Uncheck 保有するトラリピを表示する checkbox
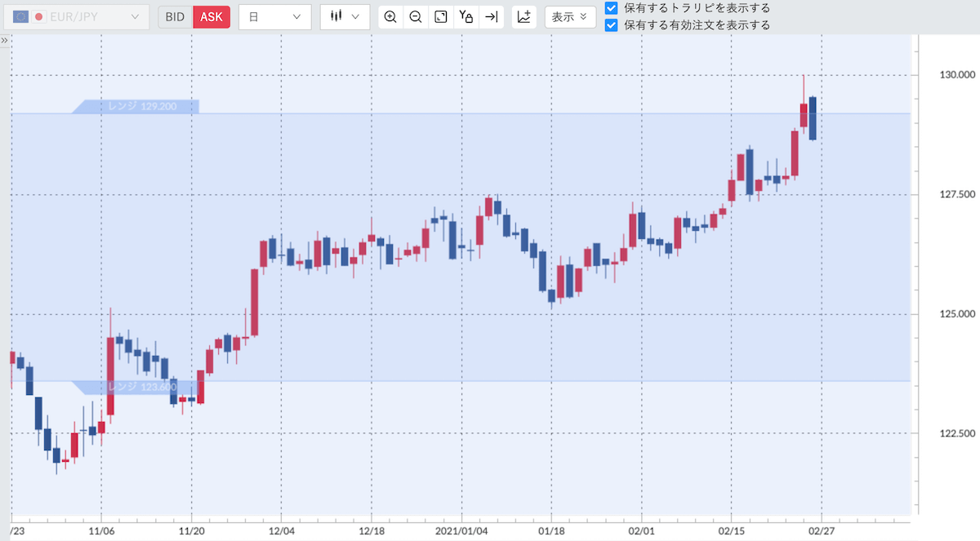 point(611,7)
